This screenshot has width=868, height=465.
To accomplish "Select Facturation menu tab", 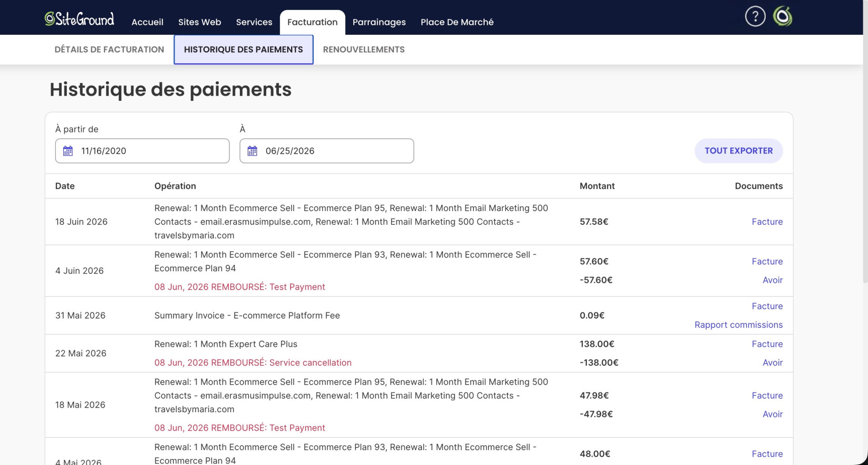I will tap(312, 22).
